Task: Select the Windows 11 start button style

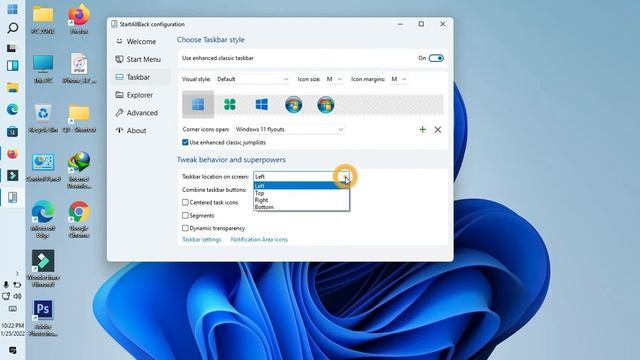Action: (198, 105)
